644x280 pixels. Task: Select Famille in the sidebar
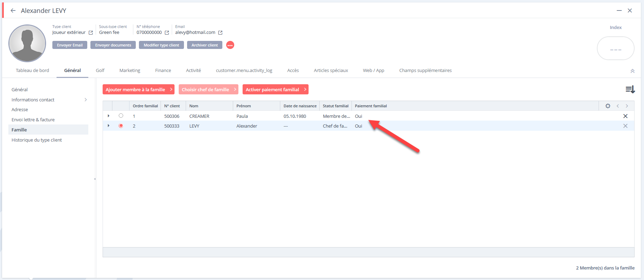[x=48, y=130]
